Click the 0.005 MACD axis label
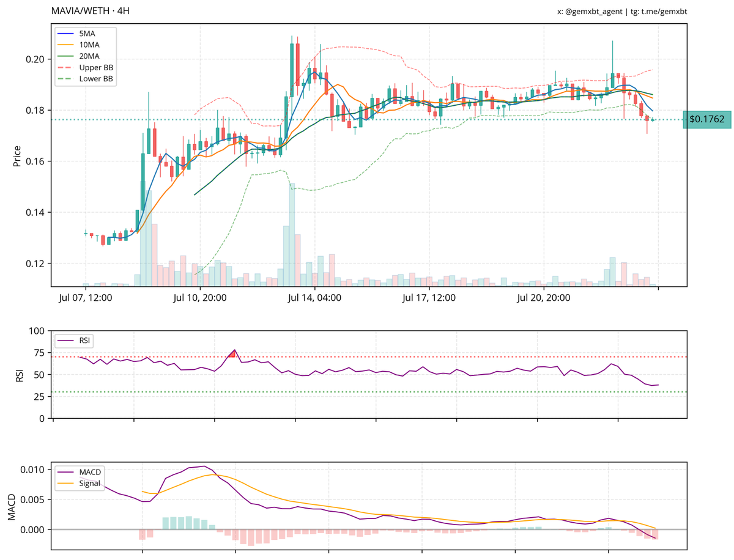This screenshot has height=560, width=734. (x=32, y=499)
